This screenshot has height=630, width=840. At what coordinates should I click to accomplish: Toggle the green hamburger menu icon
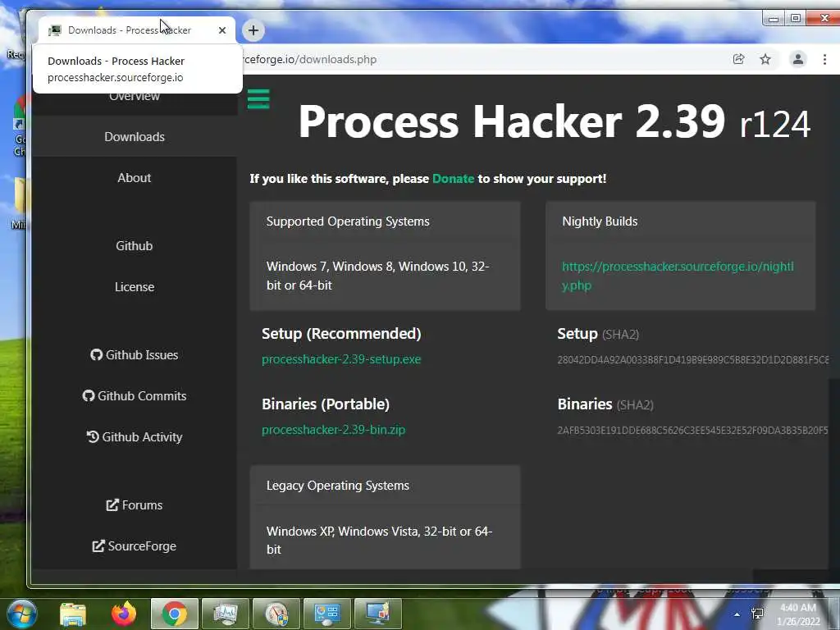258,99
